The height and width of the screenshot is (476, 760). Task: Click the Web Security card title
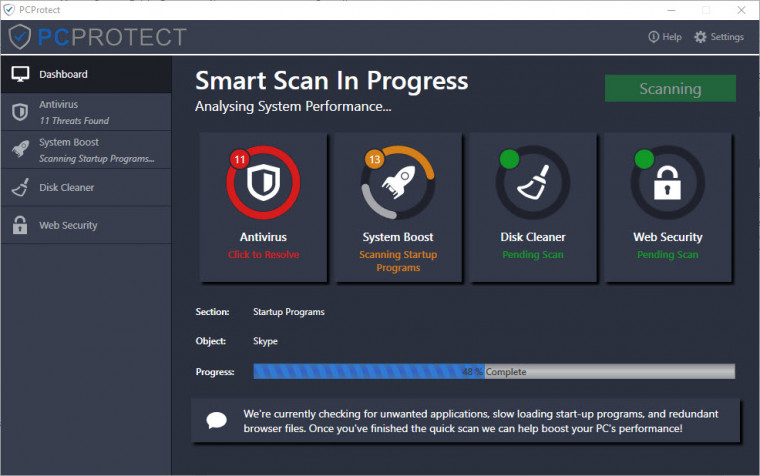[x=667, y=237]
